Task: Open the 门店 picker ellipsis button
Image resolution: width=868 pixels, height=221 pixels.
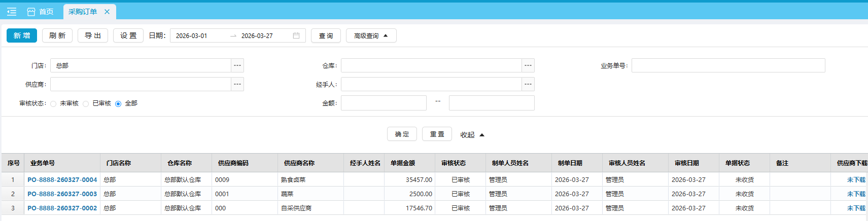Action: click(237, 65)
